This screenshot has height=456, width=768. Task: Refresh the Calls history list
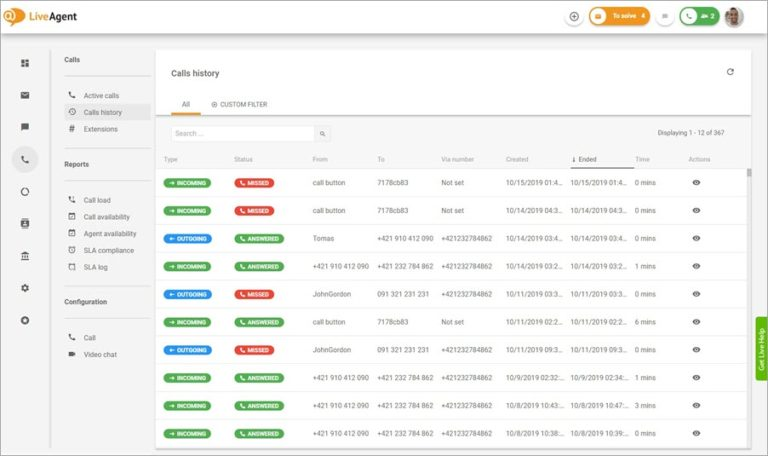click(730, 72)
